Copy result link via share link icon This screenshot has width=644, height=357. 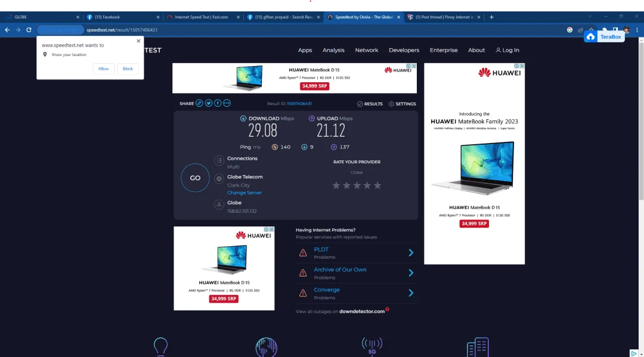199,104
